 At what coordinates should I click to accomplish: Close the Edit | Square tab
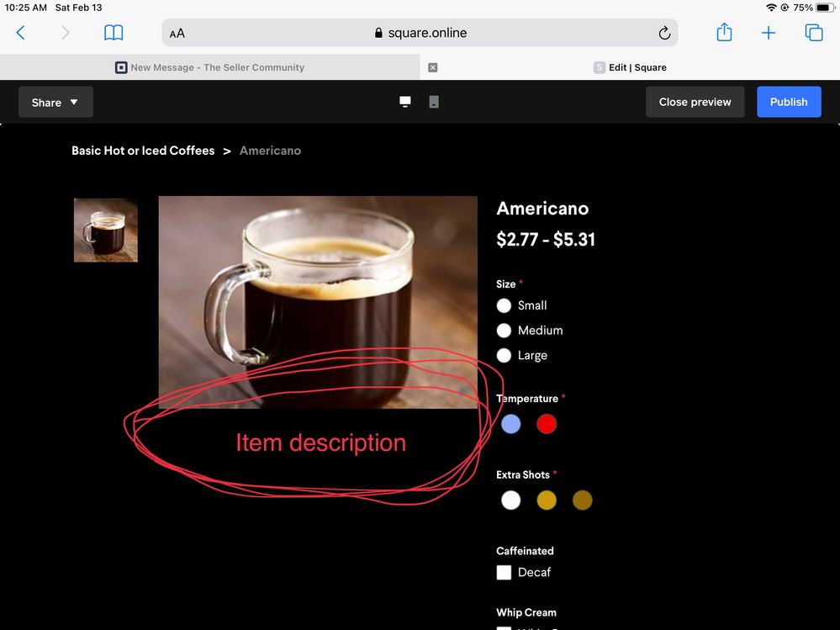(x=432, y=67)
